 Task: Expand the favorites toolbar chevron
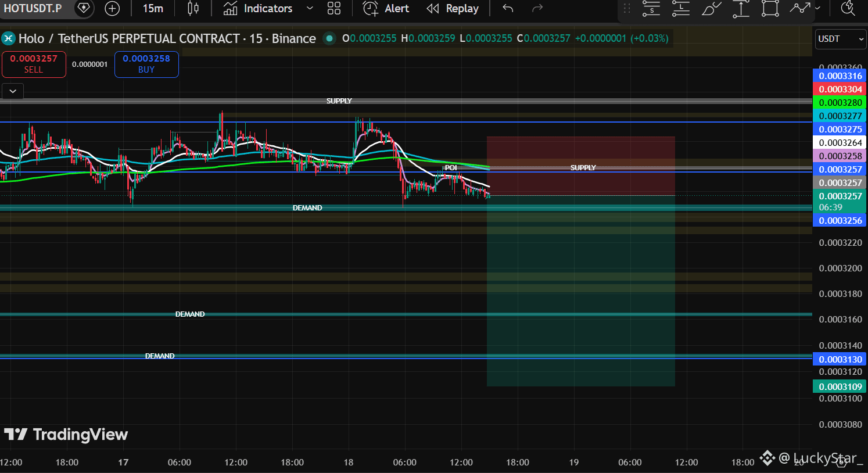818,8
